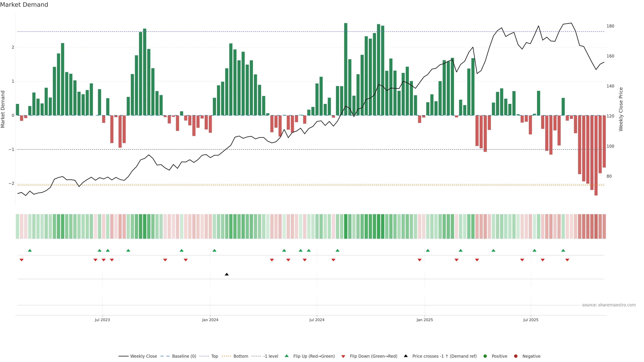Click the Weekly Close Price axis title
The height and width of the screenshot is (362, 644).
[x=621, y=109]
